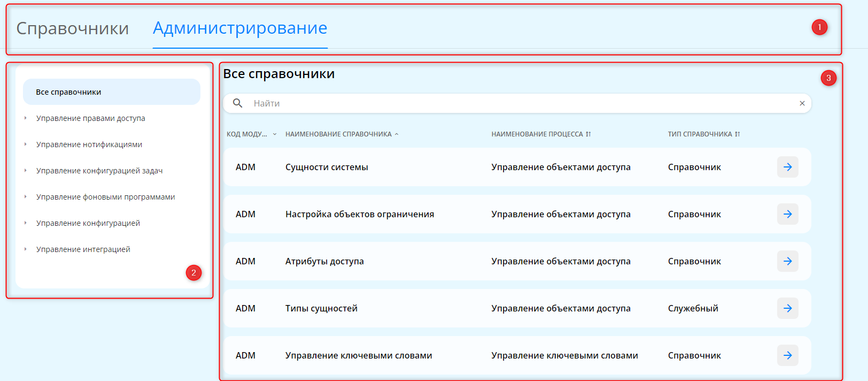This screenshot has width=868, height=381.
Task: Click the Сущности системы name
Action: click(327, 167)
